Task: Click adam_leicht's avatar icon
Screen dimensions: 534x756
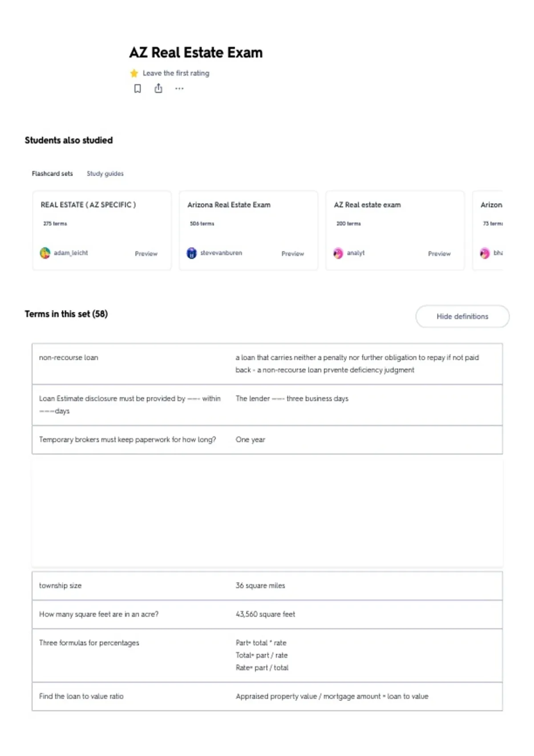Action: point(45,253)
